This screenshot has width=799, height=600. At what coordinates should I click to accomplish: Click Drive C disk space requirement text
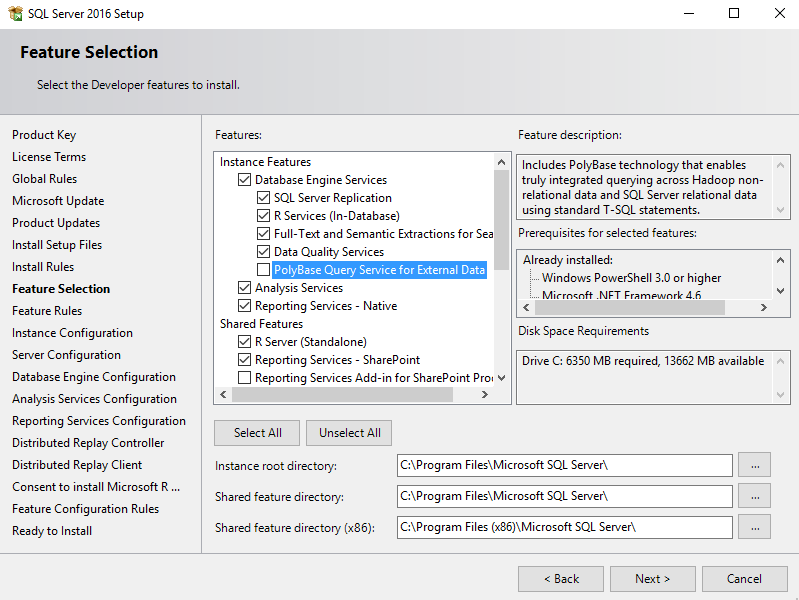(x=643, y=361)
